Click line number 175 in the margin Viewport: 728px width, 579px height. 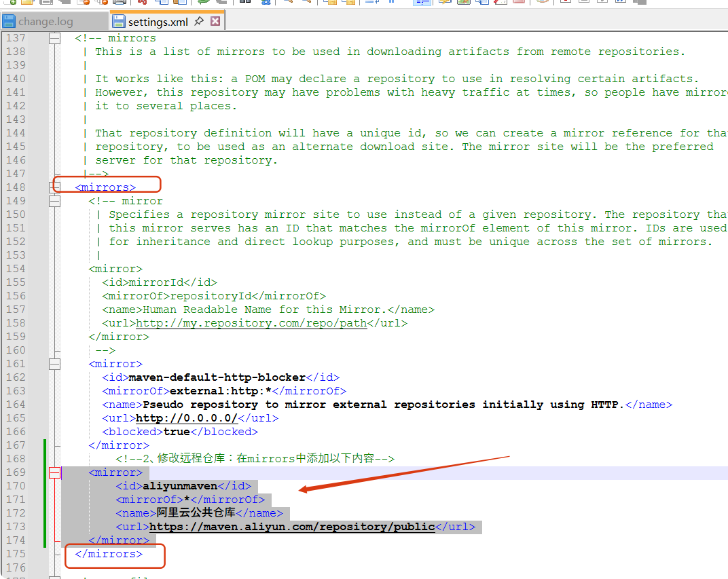[x=16, y=554]
